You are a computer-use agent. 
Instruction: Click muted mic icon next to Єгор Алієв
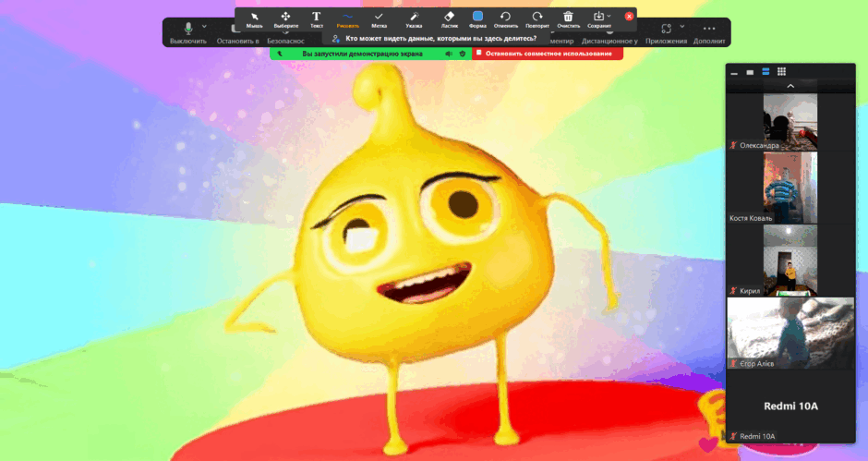pos(733,363)
